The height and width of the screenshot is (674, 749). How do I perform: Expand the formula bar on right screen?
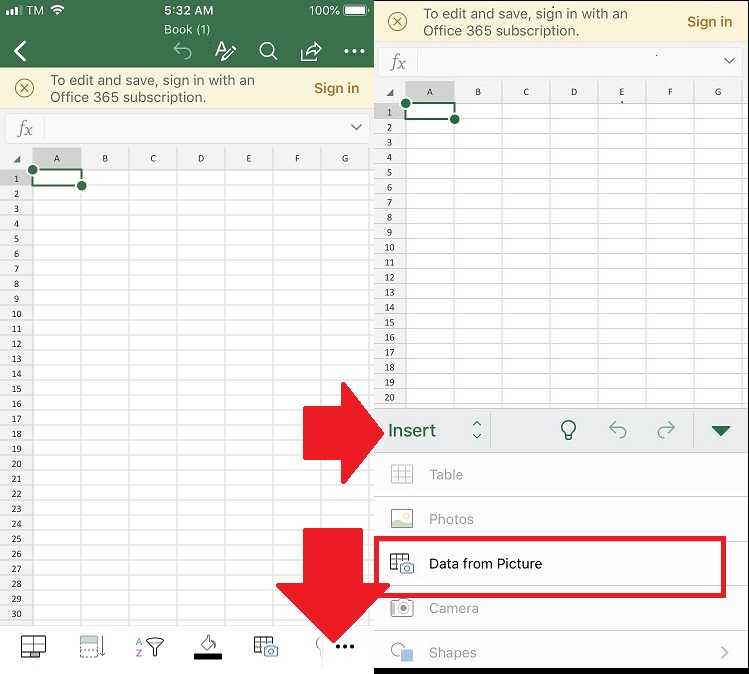[x=729, y=61]
